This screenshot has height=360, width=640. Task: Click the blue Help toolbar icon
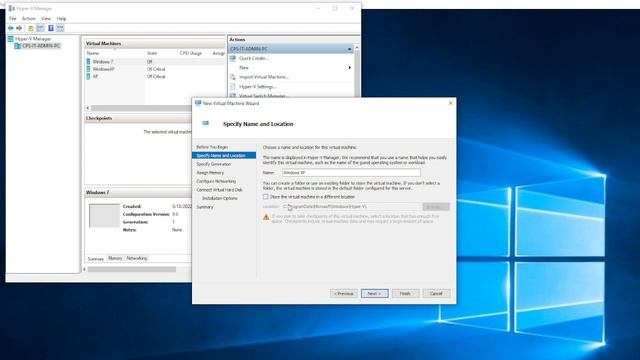[x=51, y=28]
